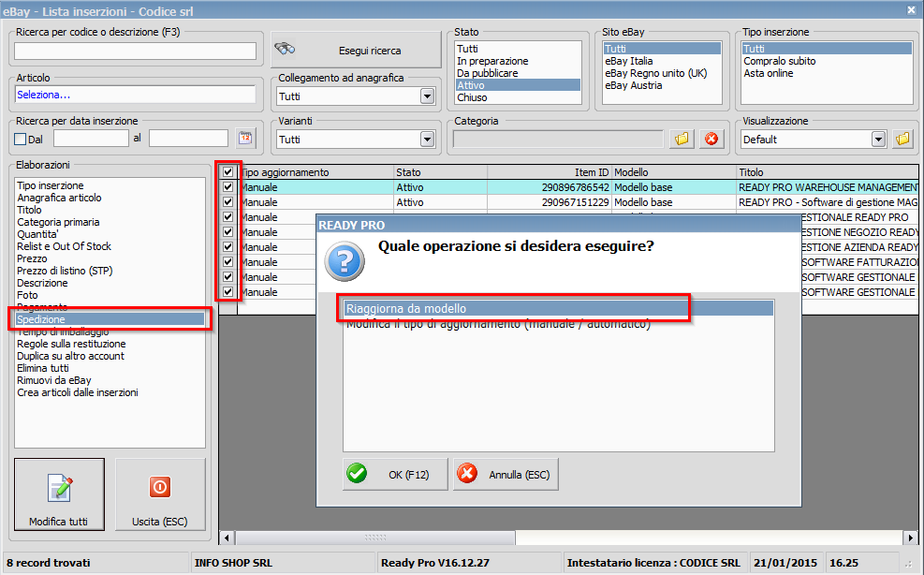
Task: Uncheck the last SOFTWARE GESTIONALE row checkbox
Action: click(228, 292)
